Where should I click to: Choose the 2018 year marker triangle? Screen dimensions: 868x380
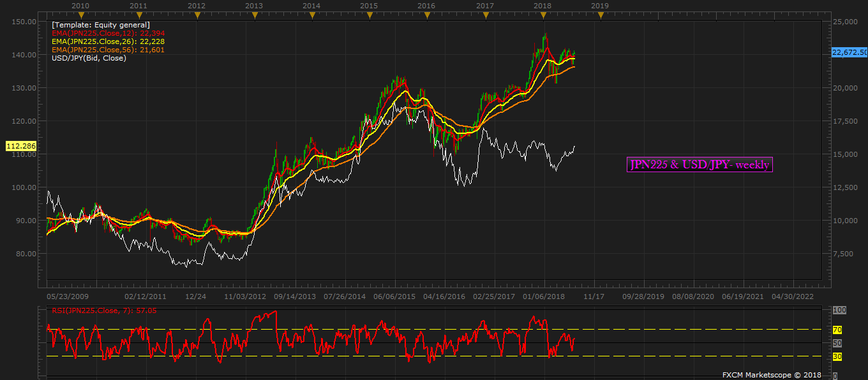tap(543, 14)
